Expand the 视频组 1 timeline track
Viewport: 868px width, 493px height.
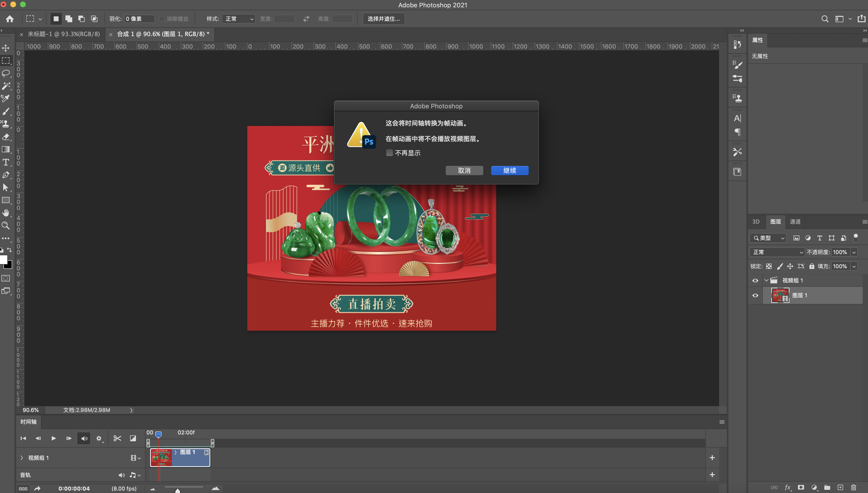pos(22,458)
